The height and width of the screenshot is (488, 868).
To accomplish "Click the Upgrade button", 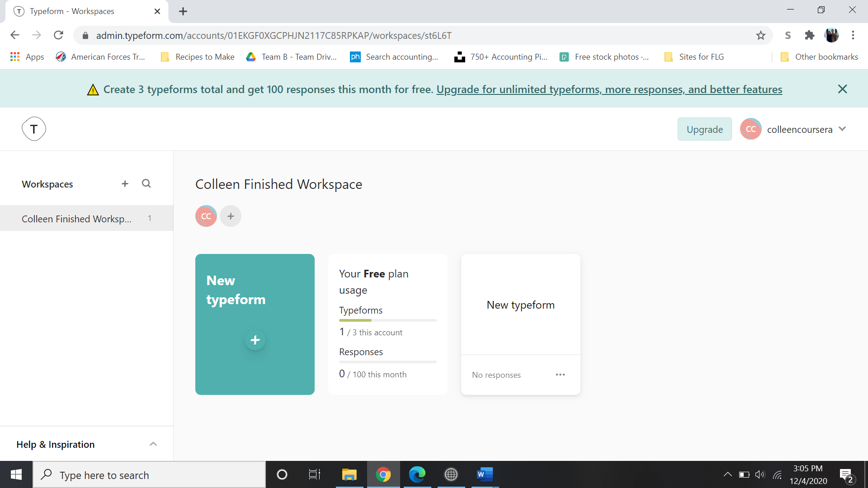I will tap(704, 129).
